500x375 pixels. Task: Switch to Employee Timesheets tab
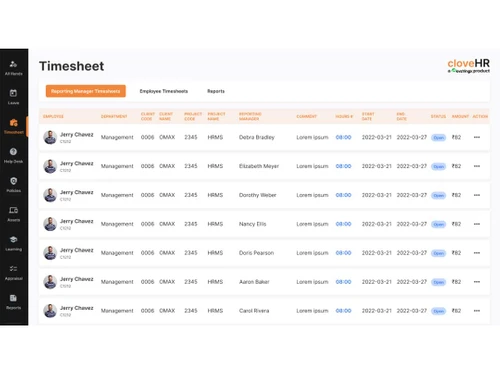pyautogui.click(x=164, y=91)
